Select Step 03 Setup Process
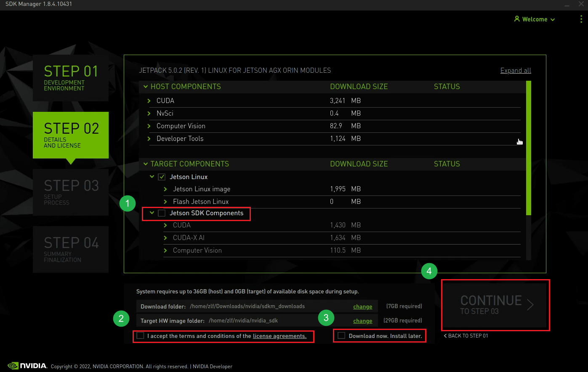Image resolution: width=588 pixels, height=372 pixels. (x=71, y=192)
